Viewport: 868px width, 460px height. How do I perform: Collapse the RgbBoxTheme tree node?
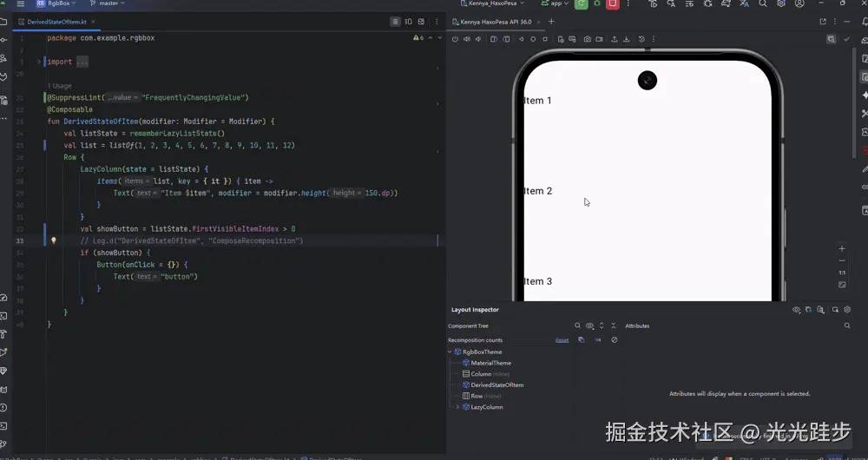tap(450, 352)
